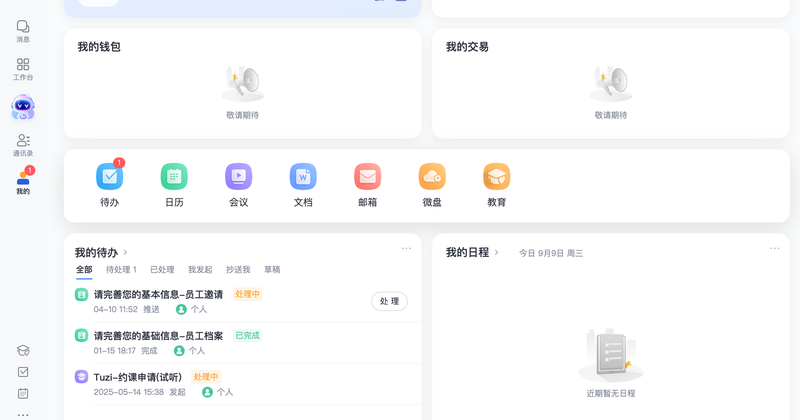
Task: Open the 文档 documents app icon
Action: click(303, 177)
